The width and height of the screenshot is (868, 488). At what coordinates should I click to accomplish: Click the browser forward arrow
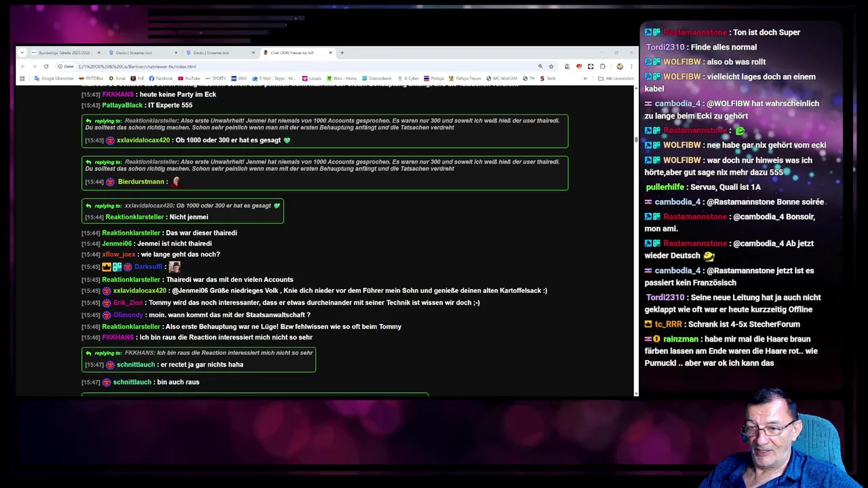point(35,66)
